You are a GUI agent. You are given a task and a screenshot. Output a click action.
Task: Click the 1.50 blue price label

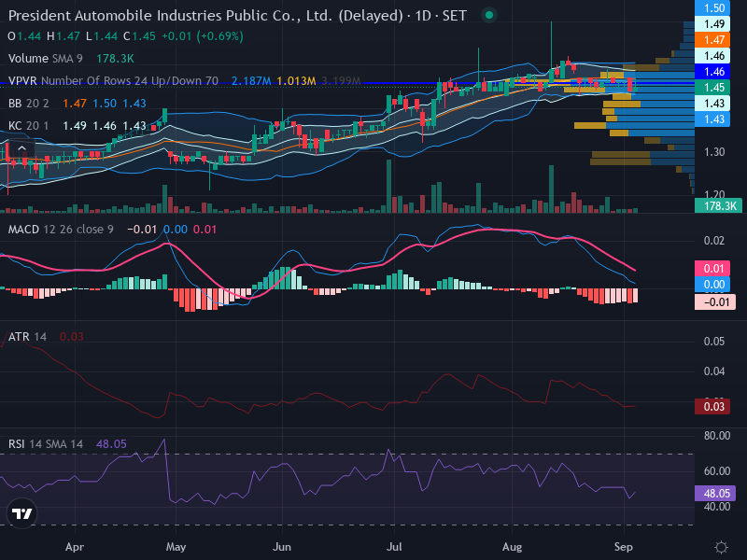click(x=712, y=7)
